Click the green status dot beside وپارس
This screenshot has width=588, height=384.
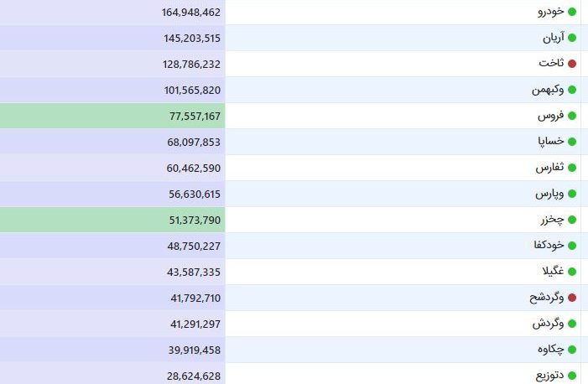[x=572, y=194]
